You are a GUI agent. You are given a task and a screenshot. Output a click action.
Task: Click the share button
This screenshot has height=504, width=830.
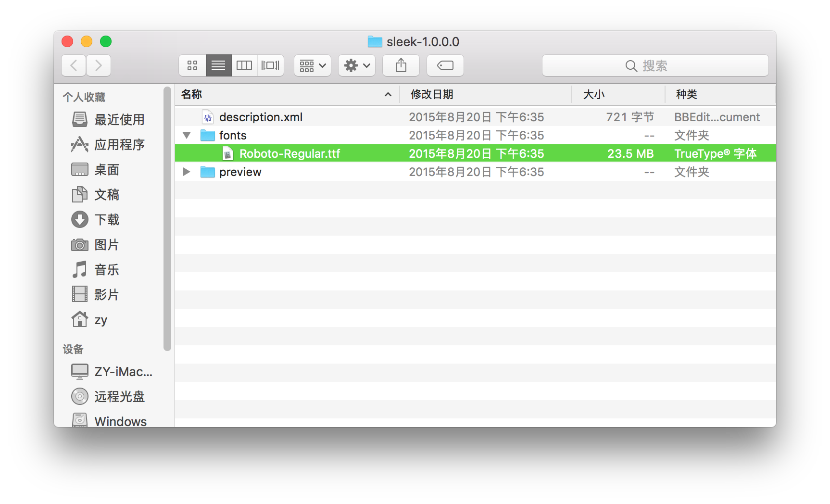click(x=401, y=65)
